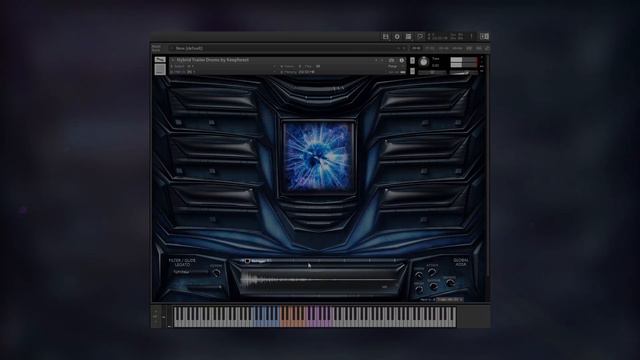Viewport: 640px width, 360px height.
Task: Enable the Retrigger checkbox
Action: point(247,261)
